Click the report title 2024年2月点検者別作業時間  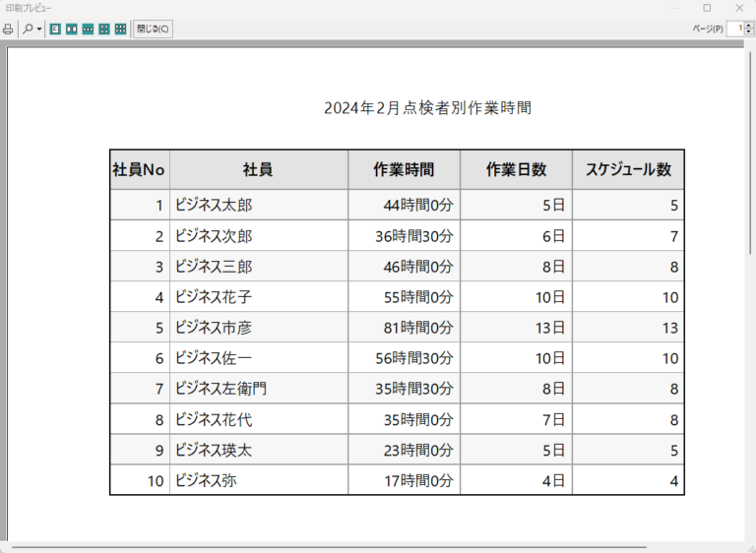click(427, 108)
